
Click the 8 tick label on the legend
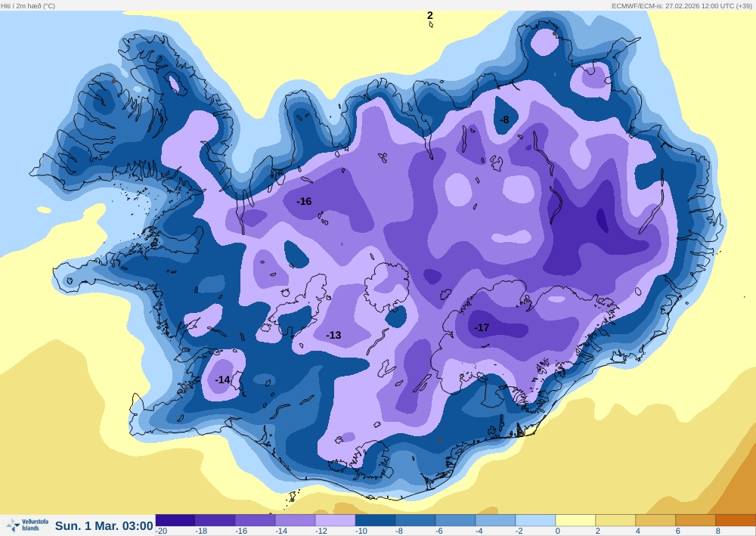718,531
